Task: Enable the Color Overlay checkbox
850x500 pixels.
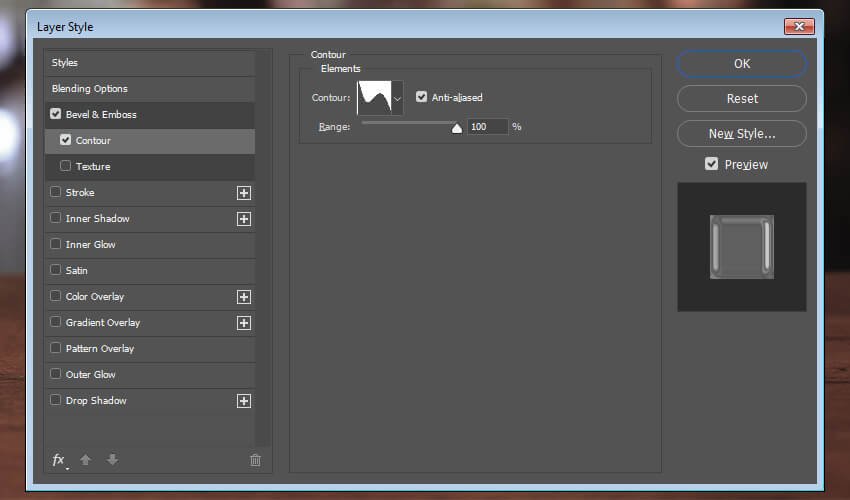Action: click(55, 296)
